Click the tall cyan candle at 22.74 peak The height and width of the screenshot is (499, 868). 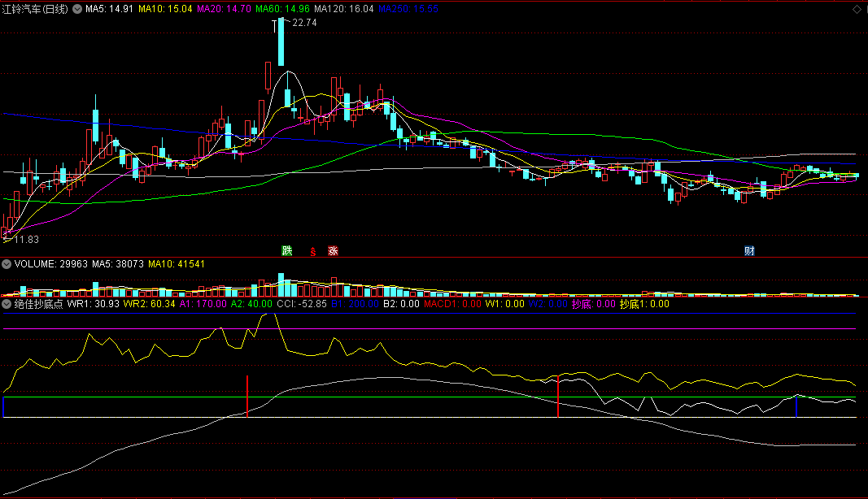pyautogui.click(x=281, y=41)
